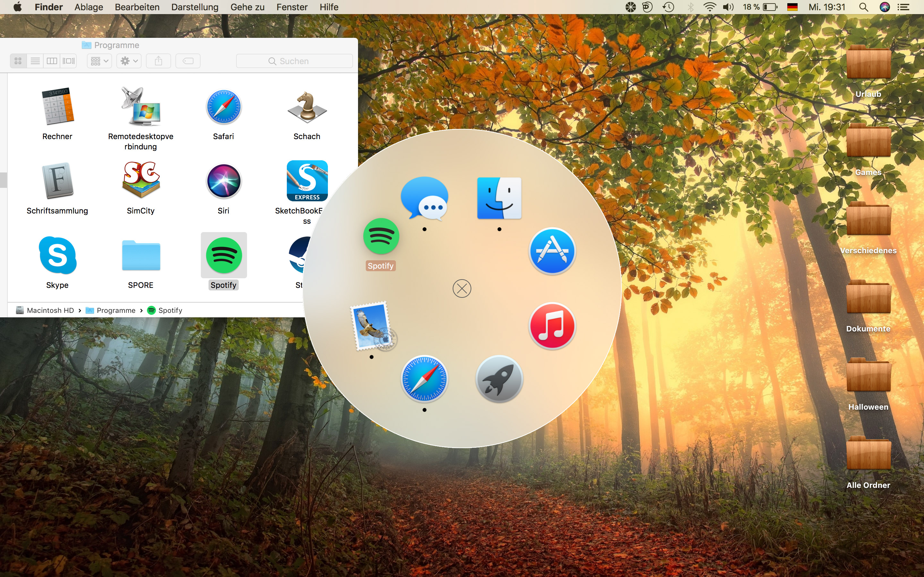
Task: Launch iTunes from the circular launcher
Action: pos(552,326)
